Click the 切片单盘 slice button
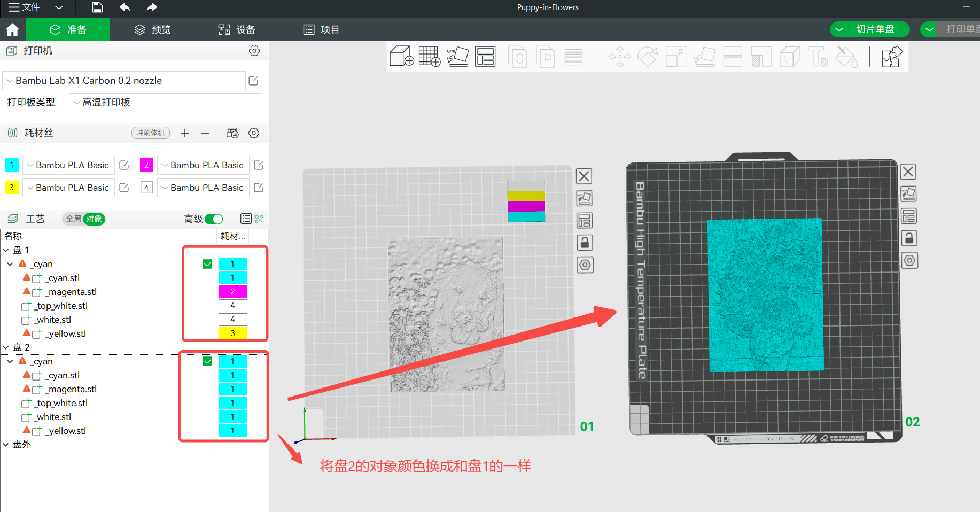The width and height of the screenshot is (980, 512). [875, 29]
